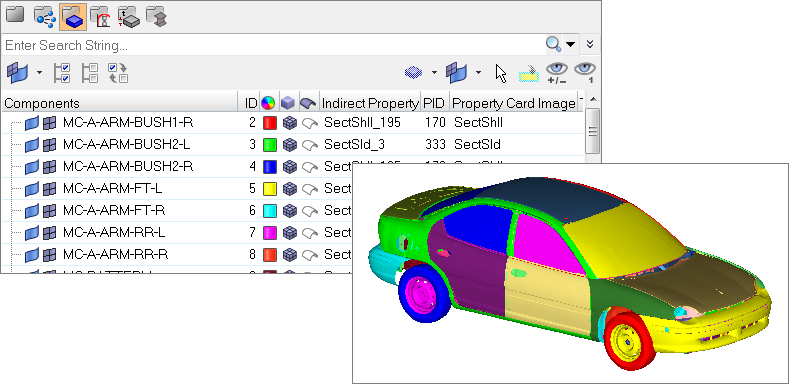Open FE style dropdown for MC-A-ARM-BUSH2-L
The width and height of the screenshot is (789, 384).
point(289,145)
